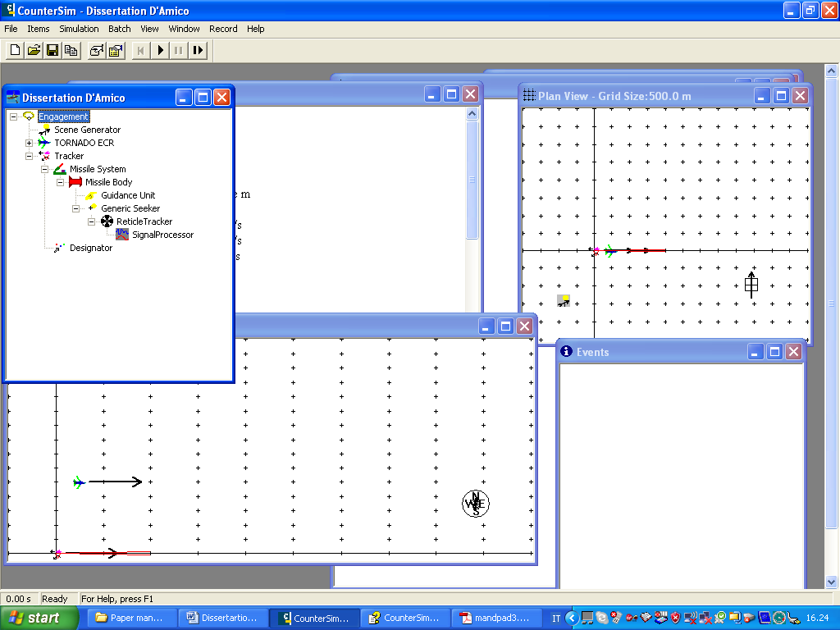Click the main window vertical scrollbar down arrow
The image size is (840, 630).
point(831,582)
